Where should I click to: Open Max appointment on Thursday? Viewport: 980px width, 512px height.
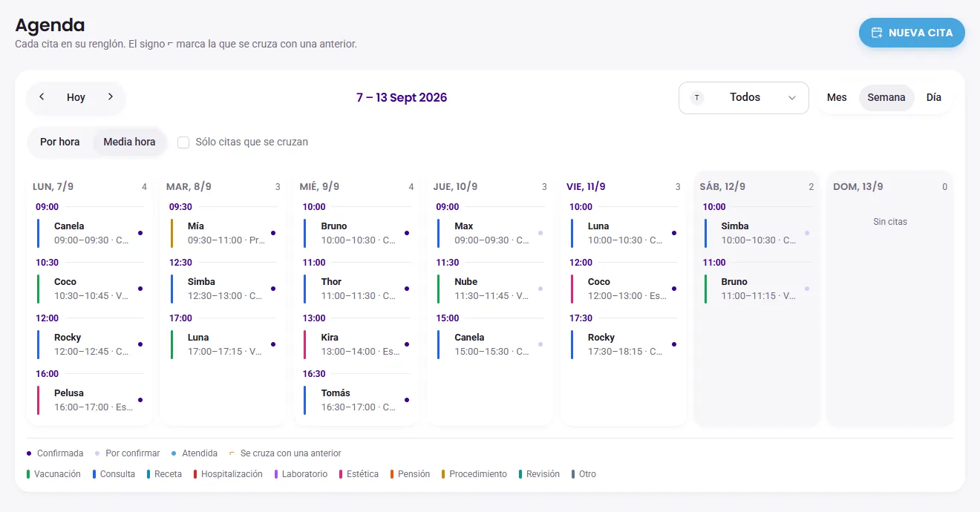(491, 233)
